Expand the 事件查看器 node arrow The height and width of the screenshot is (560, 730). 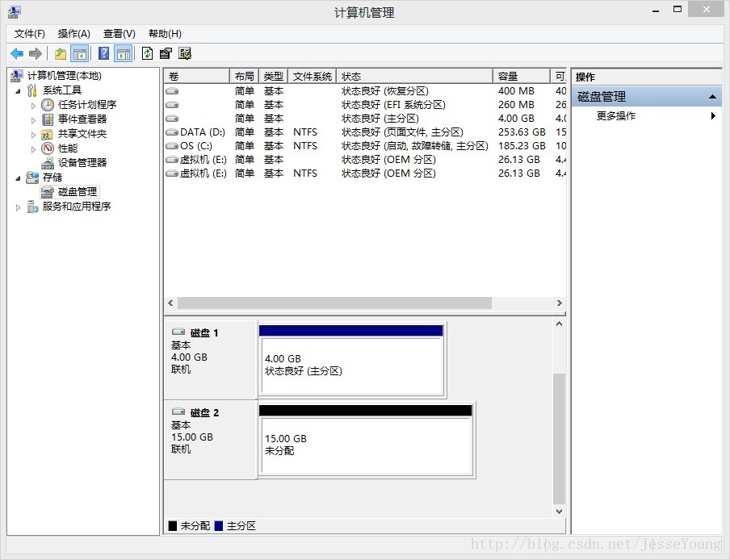click(33, 120)
